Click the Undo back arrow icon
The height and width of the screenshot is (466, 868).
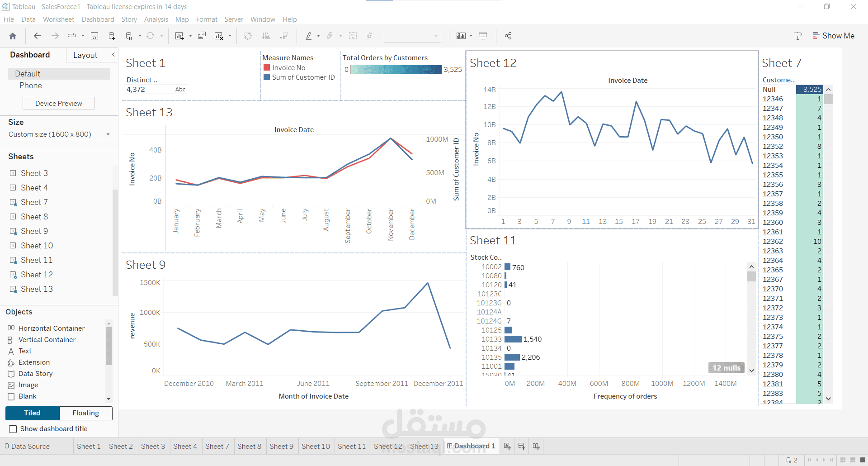click(x=38, y=36)
